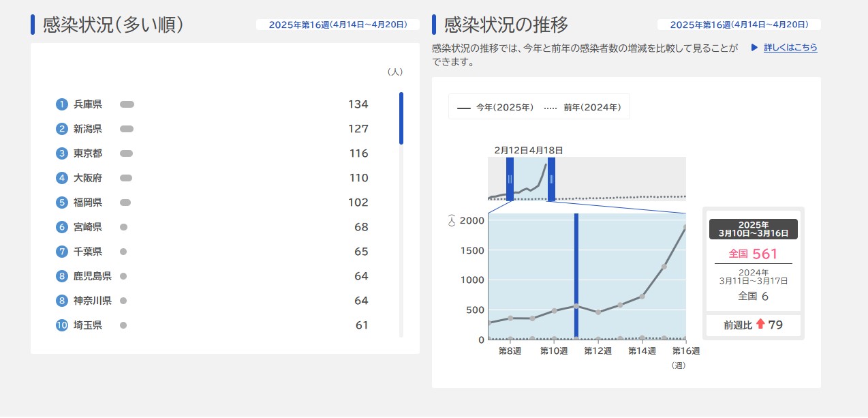Image resolution: width=868 pixels, height=418 pixels.
Task: Click value 127 for 新潟県
Action: [x=358, y=129]
